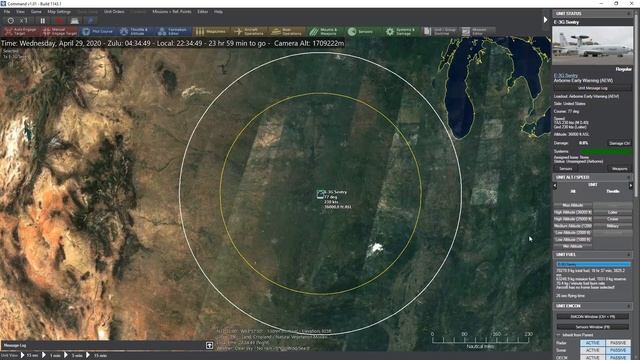Viewport: 640px width, 360px height.
Task: Click right arrow in Unit Alt/Speed panel
Action: coord(630,186)
